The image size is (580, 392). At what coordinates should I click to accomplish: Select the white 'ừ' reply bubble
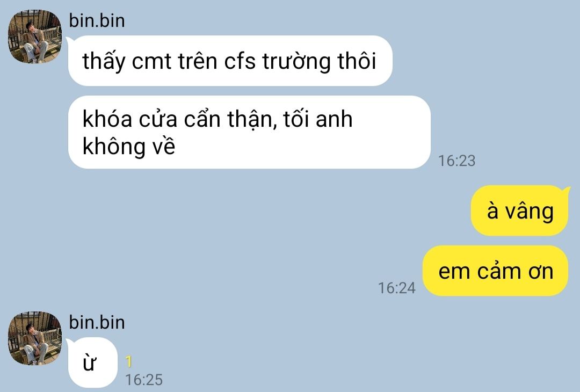pos(92,362)
